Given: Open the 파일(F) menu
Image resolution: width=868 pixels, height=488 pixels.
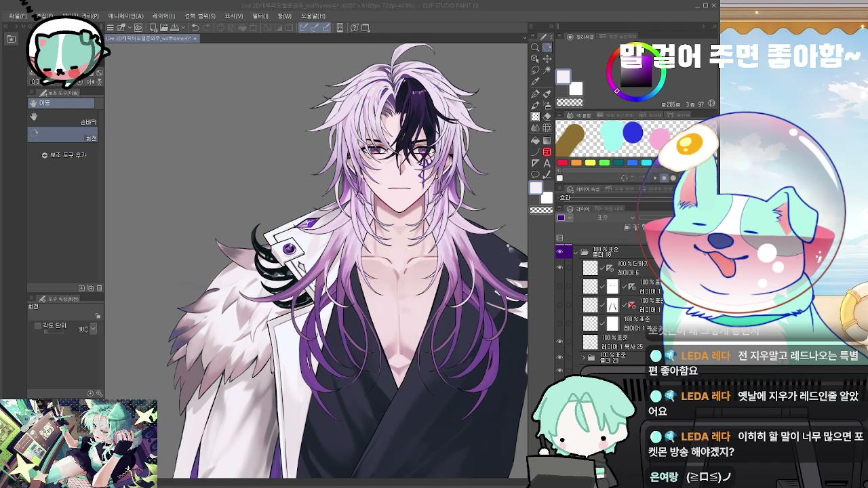Looking at the screenshot, I should 18,16.
